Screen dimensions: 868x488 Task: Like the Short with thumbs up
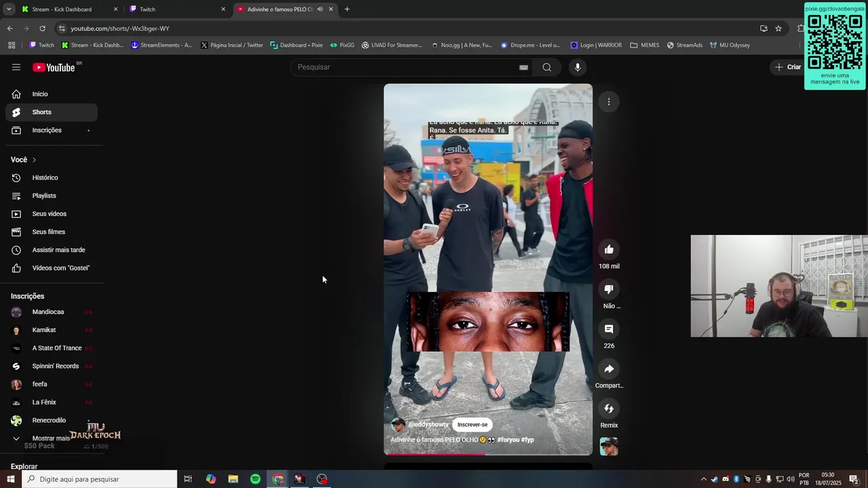pos(609,249)
